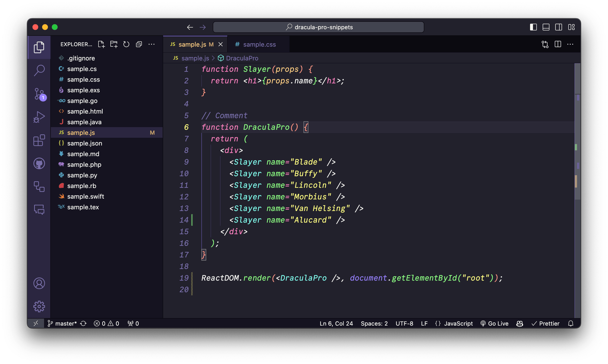Open the Run and Debug view
The width and height of the screenshot is (608, 364).
pyautogui.click(x=39, y=117)
